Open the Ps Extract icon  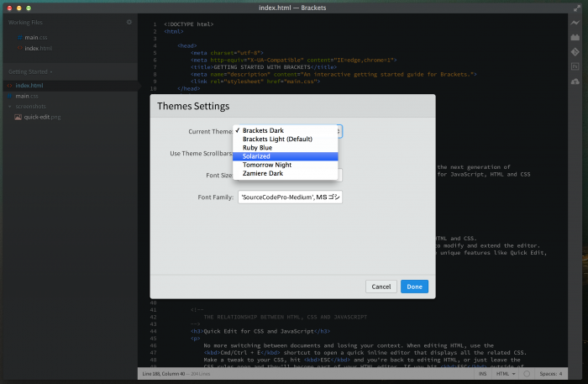click(x=575, y=66)
